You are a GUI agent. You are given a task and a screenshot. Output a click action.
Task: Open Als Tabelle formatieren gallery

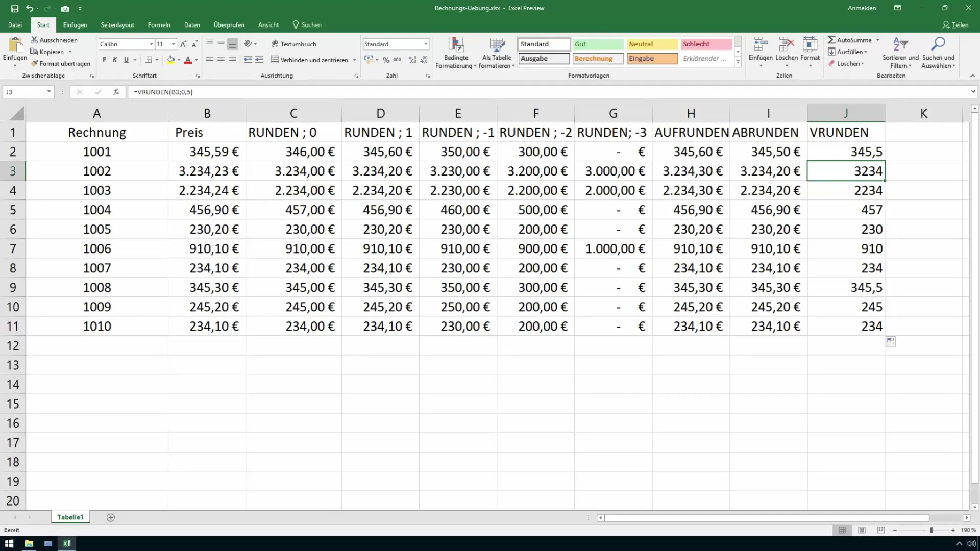[497, 53]
